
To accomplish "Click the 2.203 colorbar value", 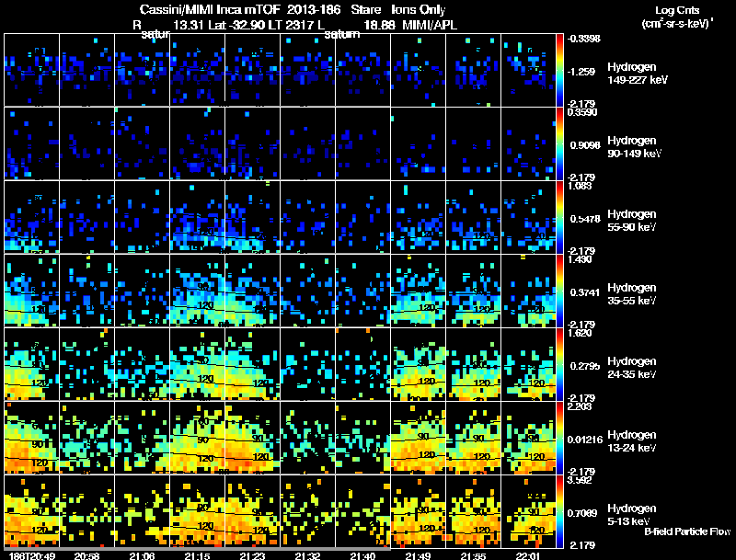I will (x=580, y=406).
